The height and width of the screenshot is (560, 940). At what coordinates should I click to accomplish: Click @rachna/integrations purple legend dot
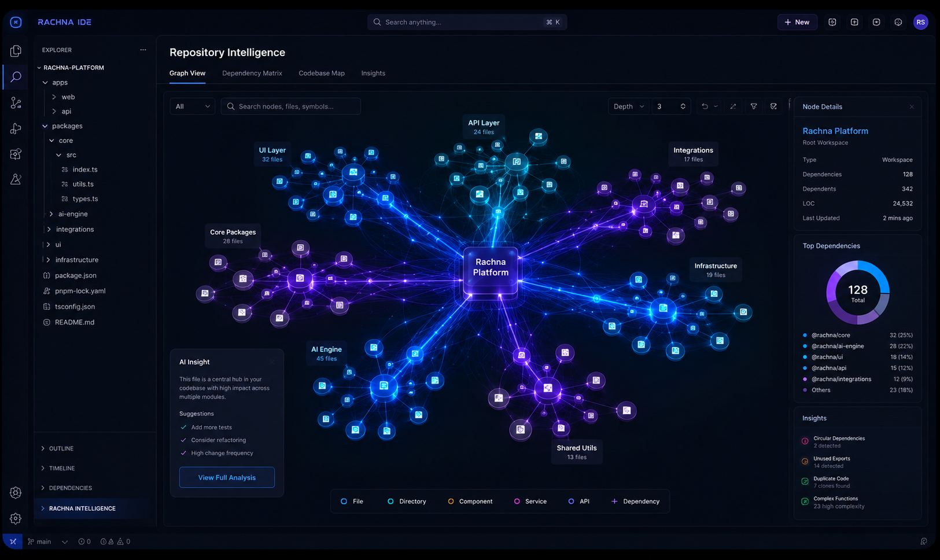coord(805,379)
